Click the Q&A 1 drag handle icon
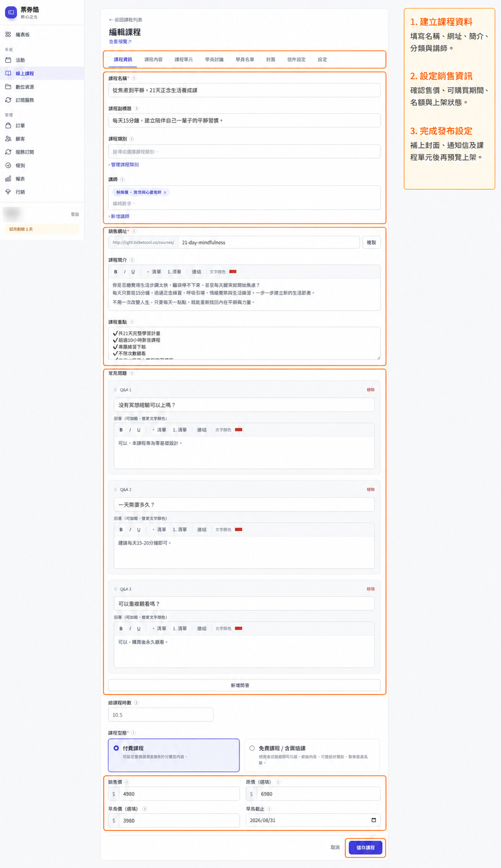The image size is (501, 868). [115, 390]
